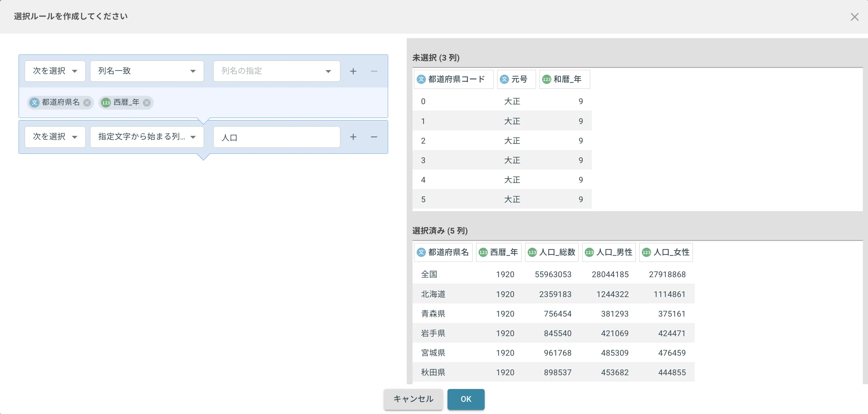The image size is (868, 414).
Task: Select 和暦_年 column header
Action: pos(565,79)
